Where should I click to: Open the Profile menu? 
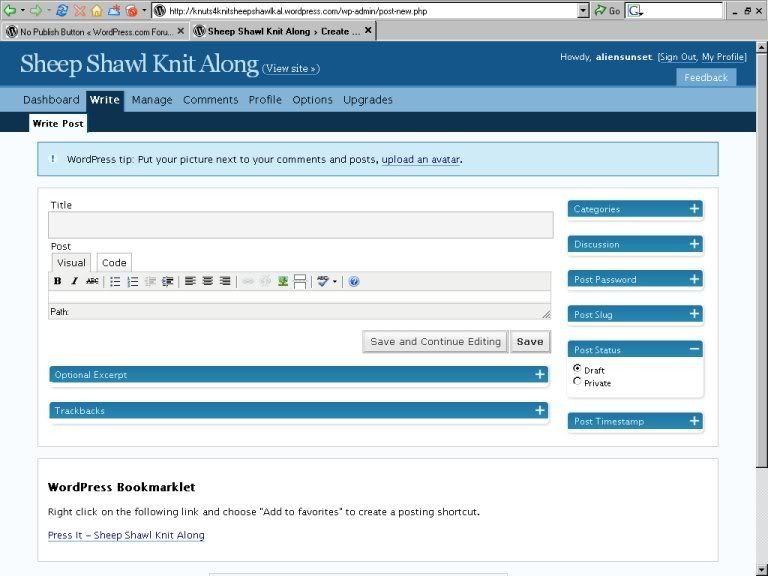click(x=265, y=100)
